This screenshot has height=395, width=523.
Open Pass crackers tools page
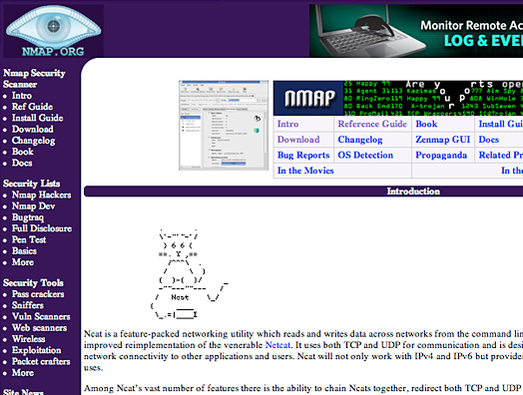pos(38,294)
